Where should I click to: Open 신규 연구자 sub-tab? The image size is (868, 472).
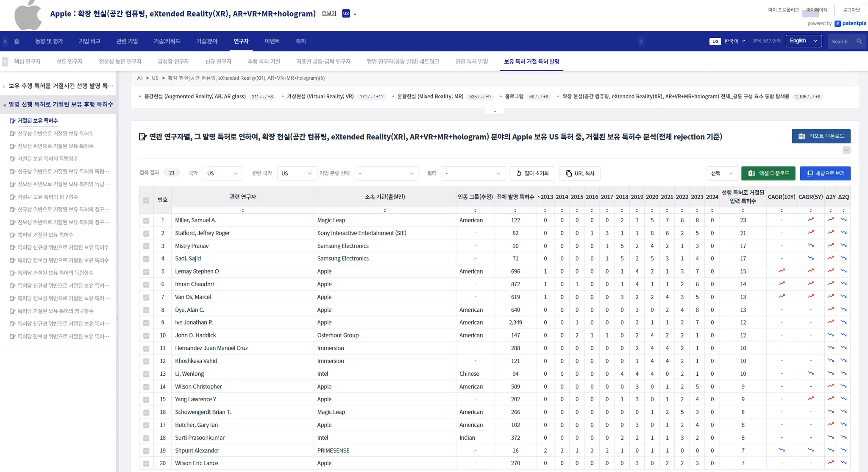[x=218, y=61]
